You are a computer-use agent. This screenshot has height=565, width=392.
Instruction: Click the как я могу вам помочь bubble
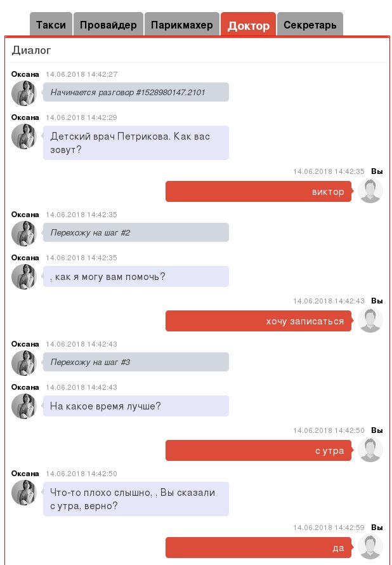click(x=136, y=276)
